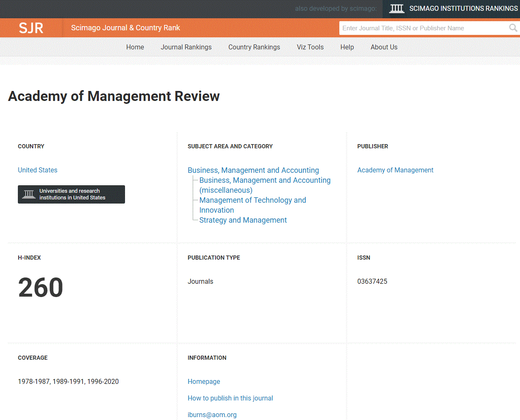
Task: Open Journal Rankings menu
Action: click(x=186, y=47)
